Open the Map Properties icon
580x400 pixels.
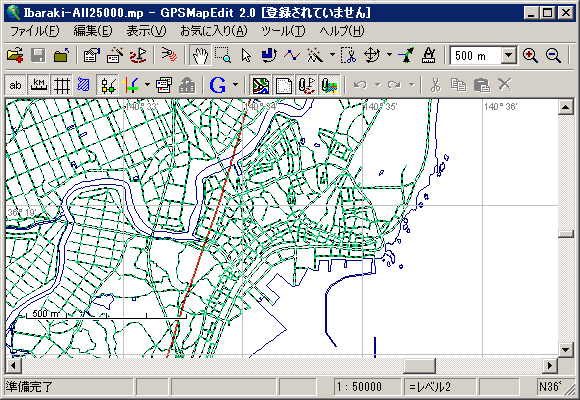91,56
